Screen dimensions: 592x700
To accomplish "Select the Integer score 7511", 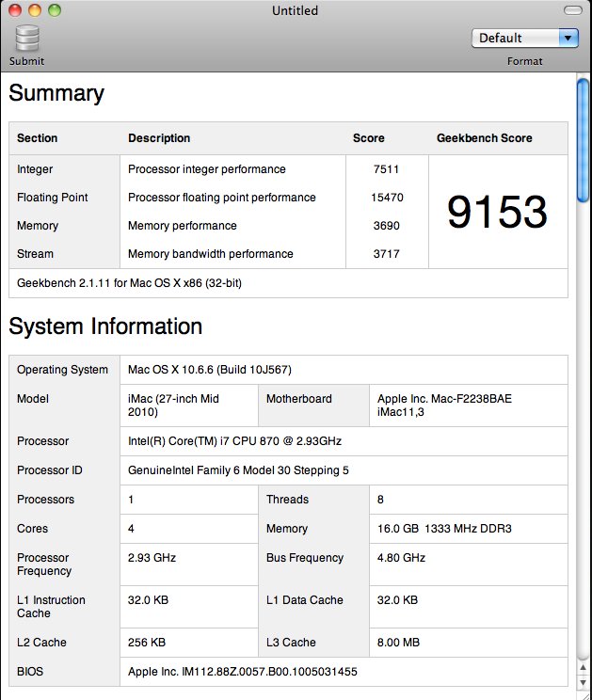I will tap(386, 169).
